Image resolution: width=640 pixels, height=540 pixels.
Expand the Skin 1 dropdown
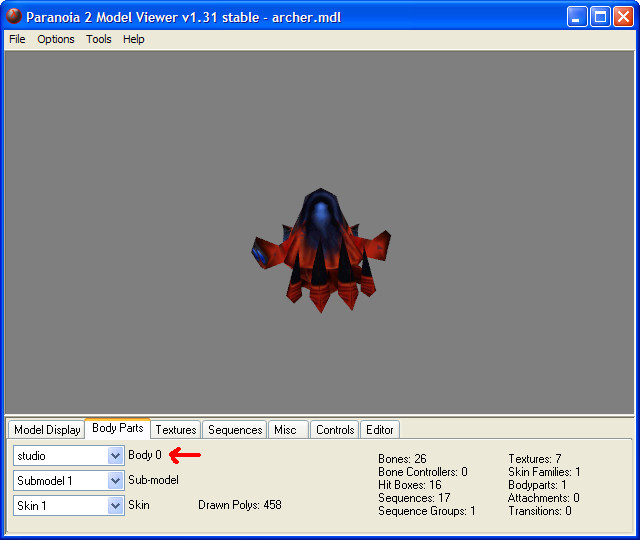115,506
